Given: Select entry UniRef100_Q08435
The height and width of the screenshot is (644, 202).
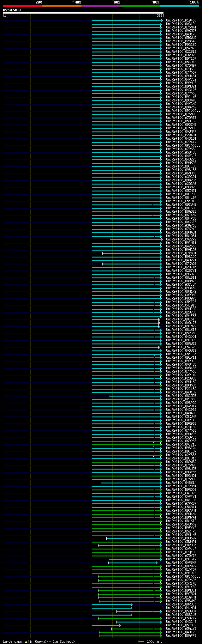Looking at the screenshot, I should pyautogui.click(x=181, y=368).
